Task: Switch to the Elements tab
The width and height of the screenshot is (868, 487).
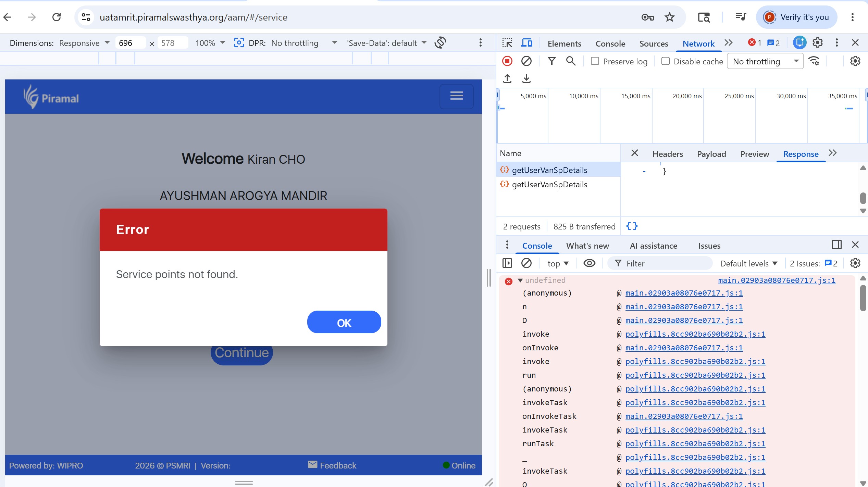Action: click(x=564, y=43)
